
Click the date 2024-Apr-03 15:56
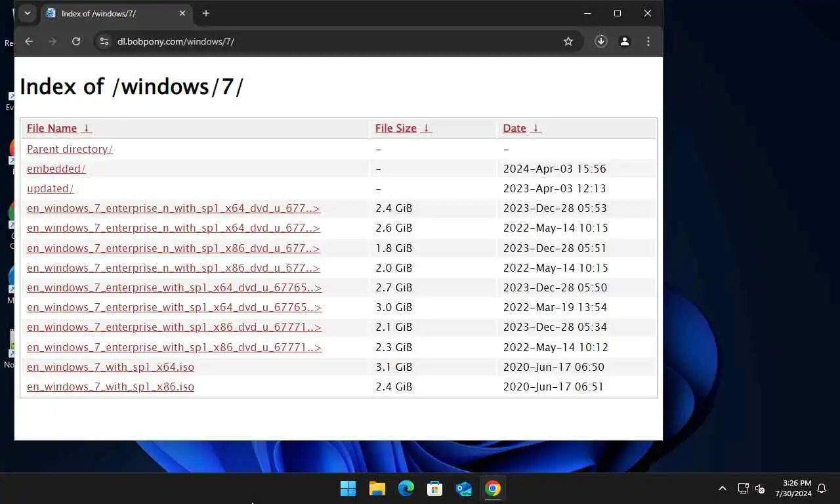pos(555,169)
